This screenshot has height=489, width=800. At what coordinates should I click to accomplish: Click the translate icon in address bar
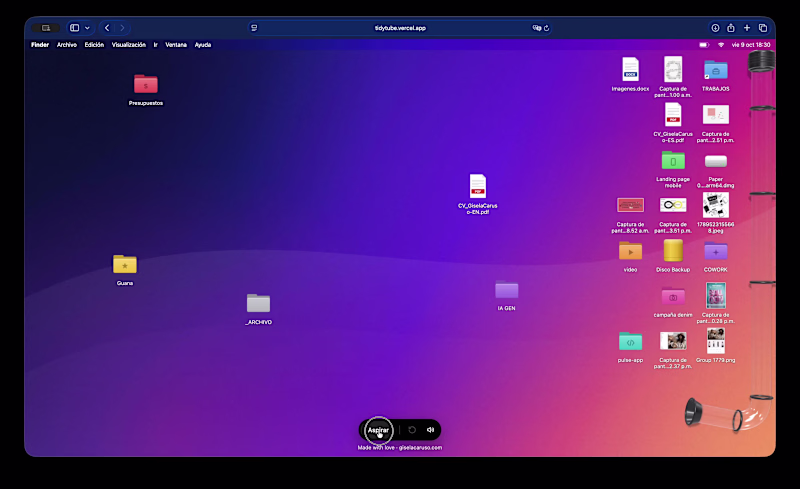[x=536, y=28]
